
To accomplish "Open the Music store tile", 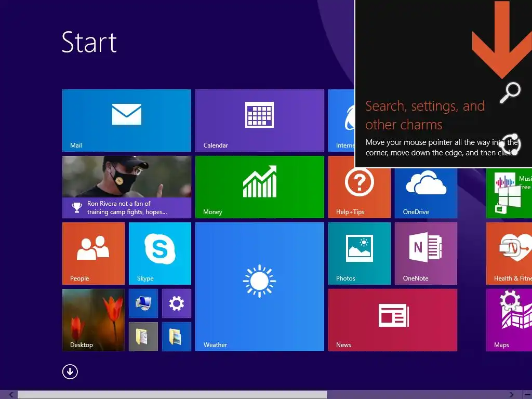I will pos(509,193).
